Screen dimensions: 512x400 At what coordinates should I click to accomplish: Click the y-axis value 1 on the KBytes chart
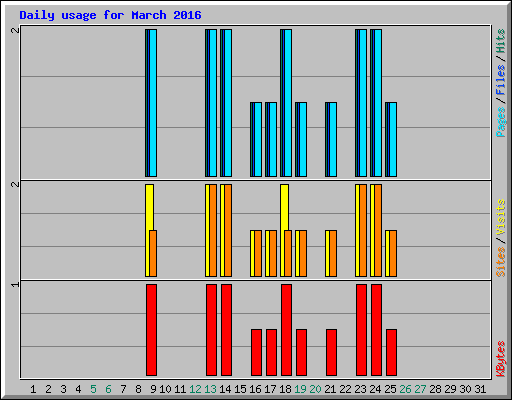[x=15, y=284]
